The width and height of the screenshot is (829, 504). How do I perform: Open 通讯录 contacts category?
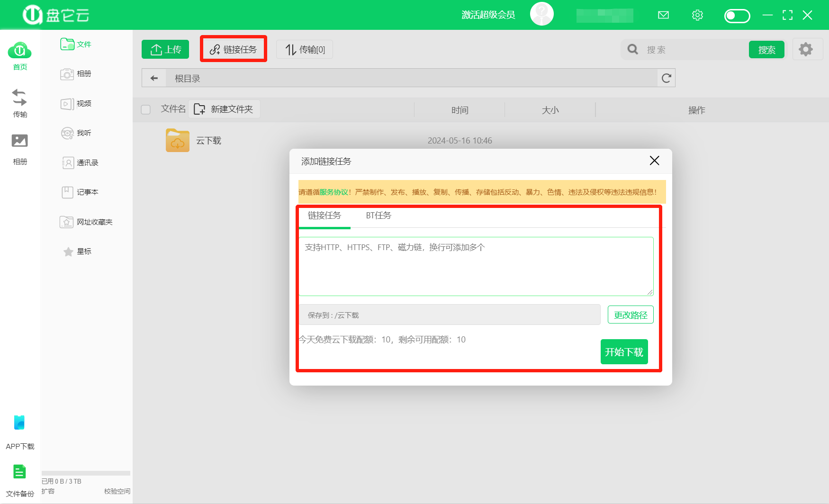point(80,163)
